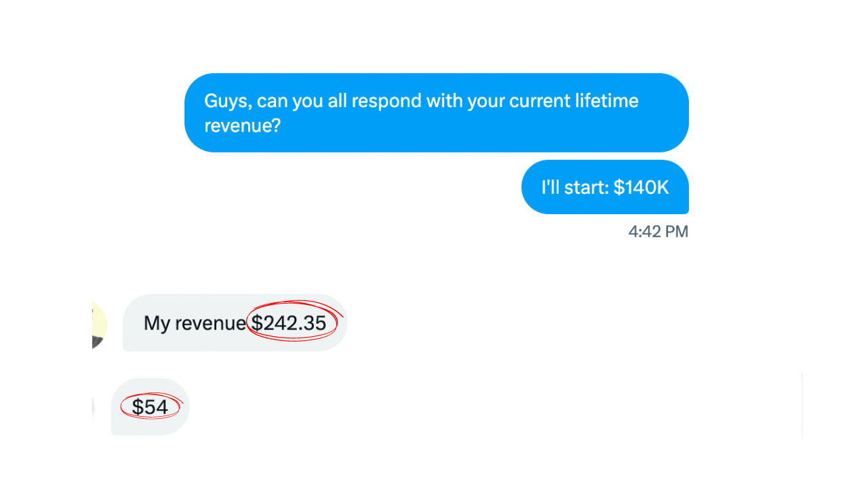This screenshot has width=868, height=488.
Task: Select the red-circled $242.35 amount
Action: click(289, 323)
